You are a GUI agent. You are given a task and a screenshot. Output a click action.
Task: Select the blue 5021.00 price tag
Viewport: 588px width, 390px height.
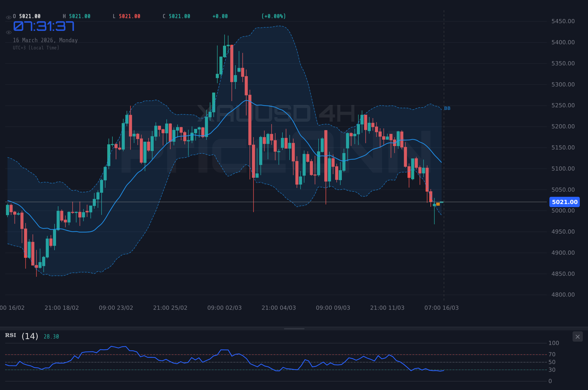tap(564, 202)
